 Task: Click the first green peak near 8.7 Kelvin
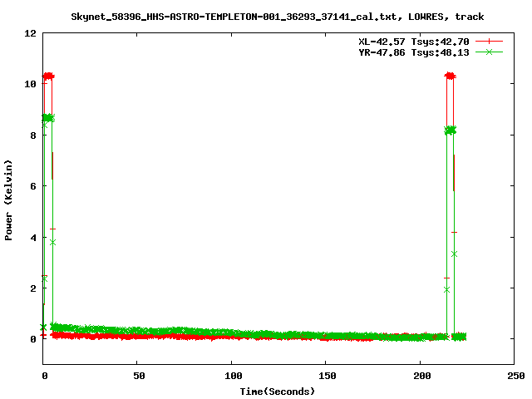tap(48, 118)
